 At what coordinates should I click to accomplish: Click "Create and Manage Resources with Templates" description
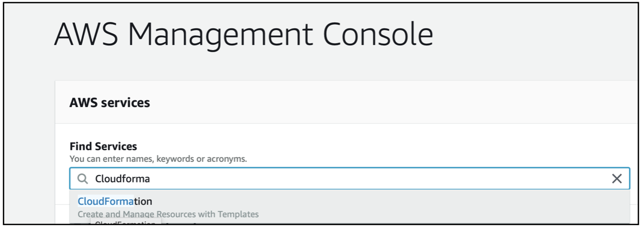tap(168, 214)
